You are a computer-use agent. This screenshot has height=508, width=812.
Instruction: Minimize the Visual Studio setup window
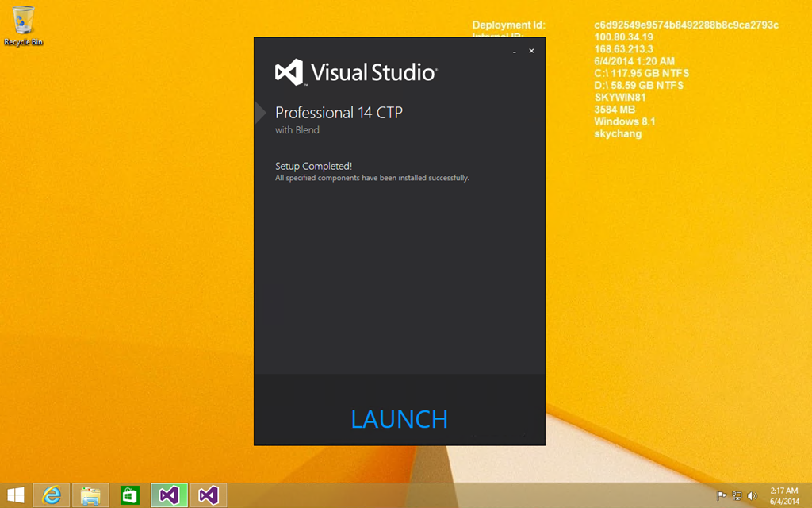514,52
